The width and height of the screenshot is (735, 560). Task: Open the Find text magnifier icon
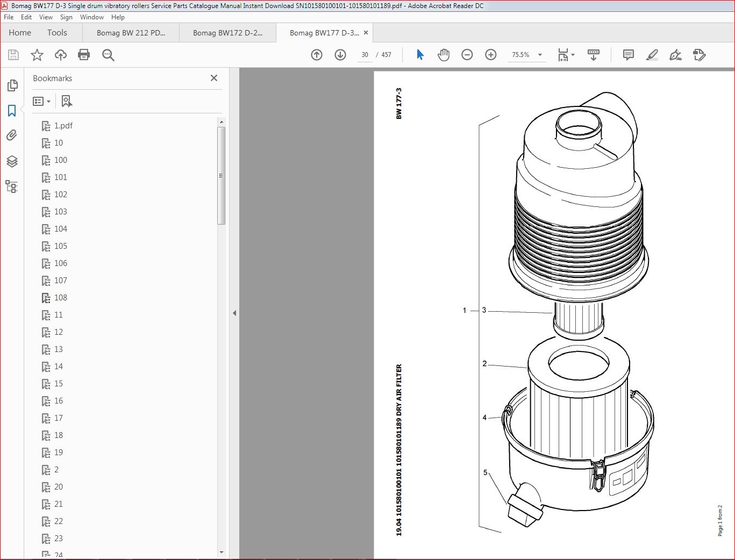click(108, 55)
